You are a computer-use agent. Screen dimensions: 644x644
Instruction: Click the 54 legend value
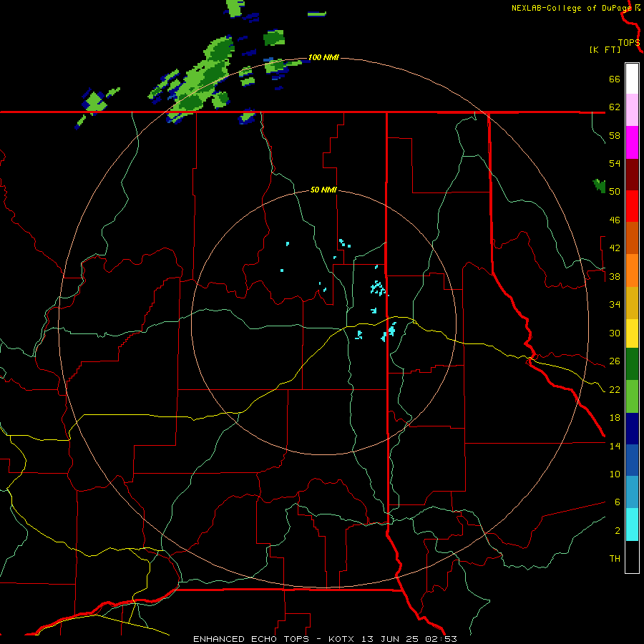point(615,163)
